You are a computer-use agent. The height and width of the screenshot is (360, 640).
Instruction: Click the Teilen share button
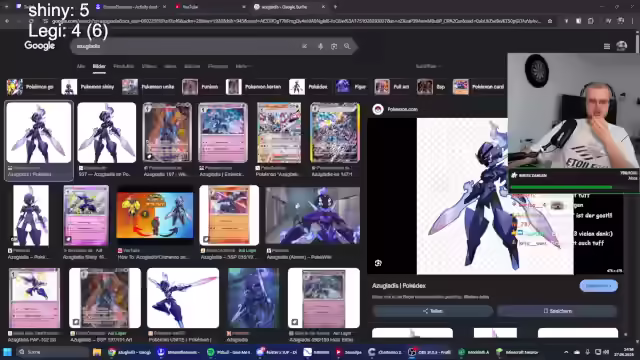(433, 311)
